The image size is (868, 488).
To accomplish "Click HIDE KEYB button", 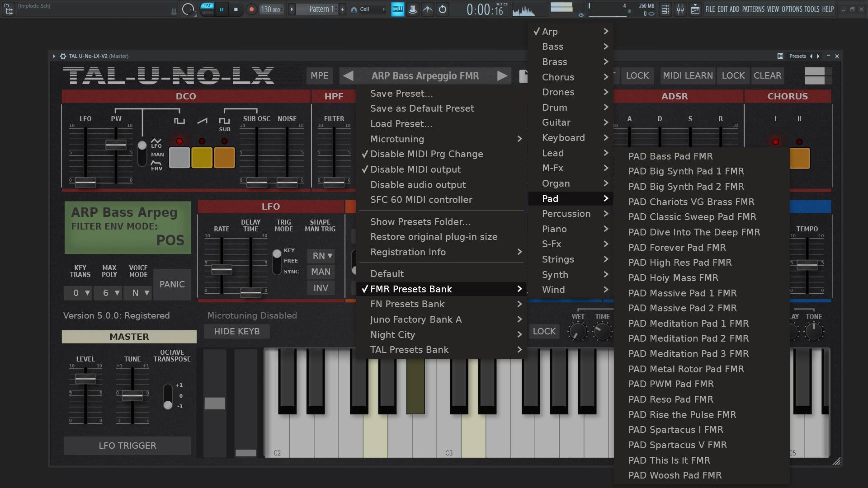I will pos(237,331).
